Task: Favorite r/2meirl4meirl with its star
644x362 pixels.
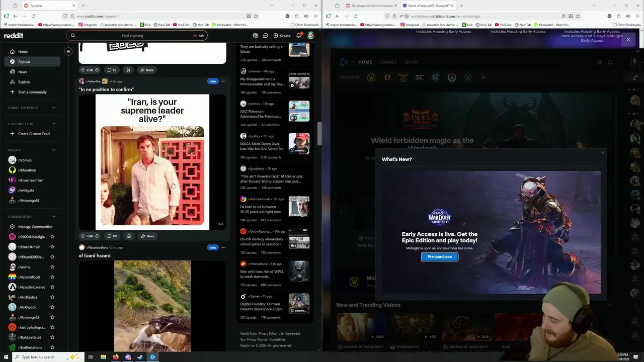Action: [52, 247]
